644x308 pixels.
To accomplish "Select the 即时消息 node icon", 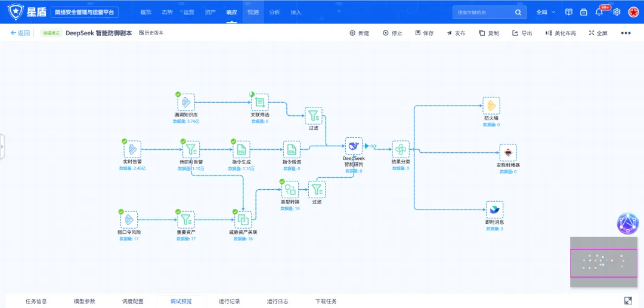I will 494,210.
